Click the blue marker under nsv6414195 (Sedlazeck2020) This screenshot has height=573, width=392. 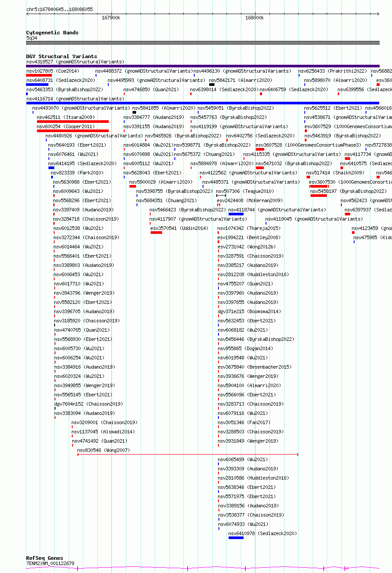click(51, 168)
